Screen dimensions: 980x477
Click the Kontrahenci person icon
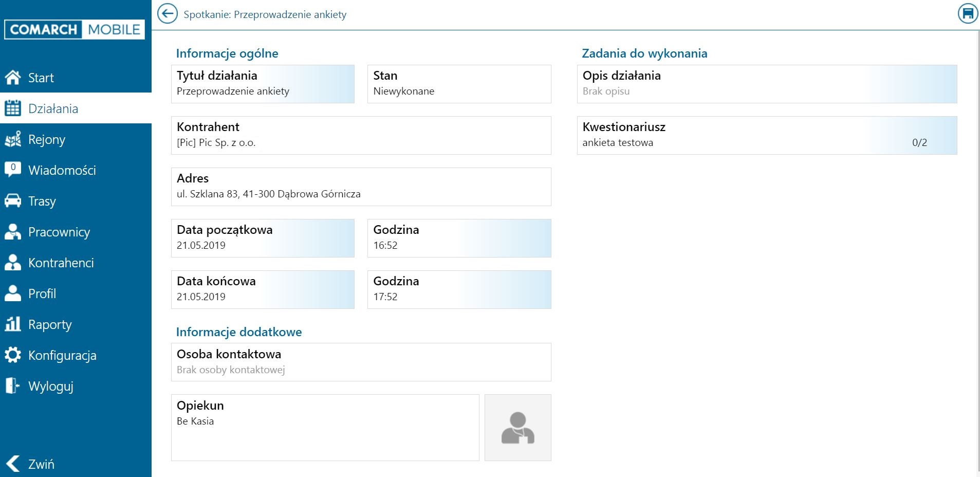(13, 263)
